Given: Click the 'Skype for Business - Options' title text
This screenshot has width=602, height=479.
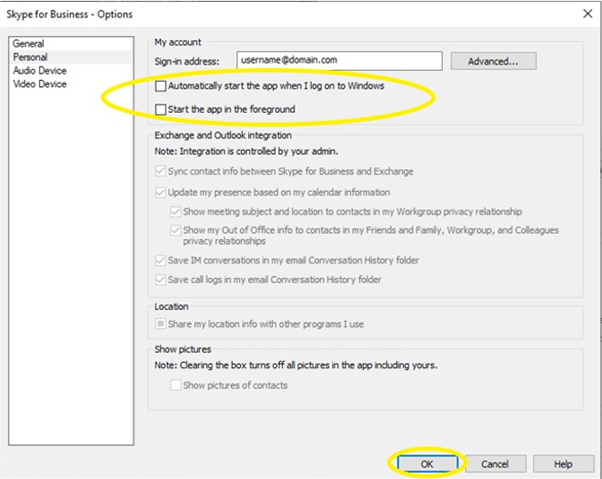Looking at the screenshot, I should [x=69, y=14].
